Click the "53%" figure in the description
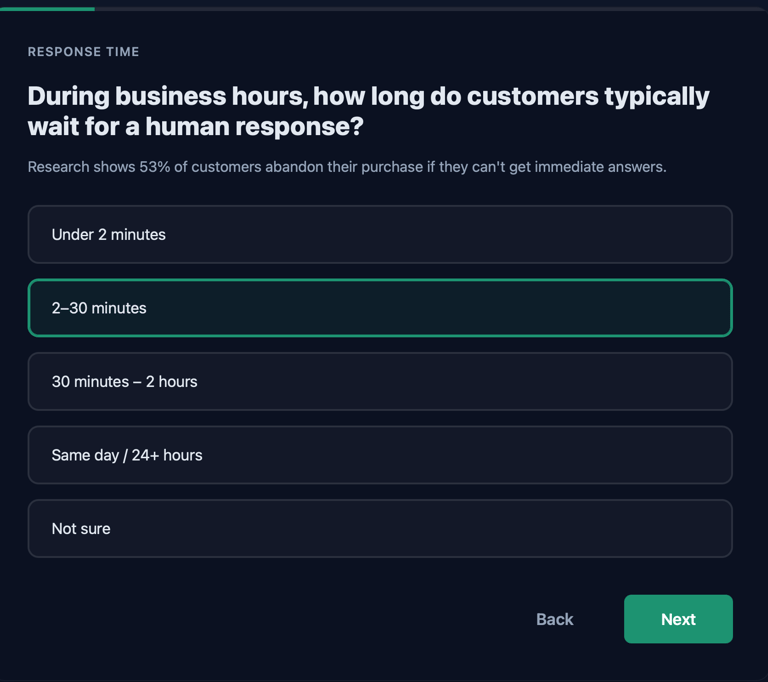Viewport: 768px width, 682px height. pyautogui.click(x=155, y=167)
